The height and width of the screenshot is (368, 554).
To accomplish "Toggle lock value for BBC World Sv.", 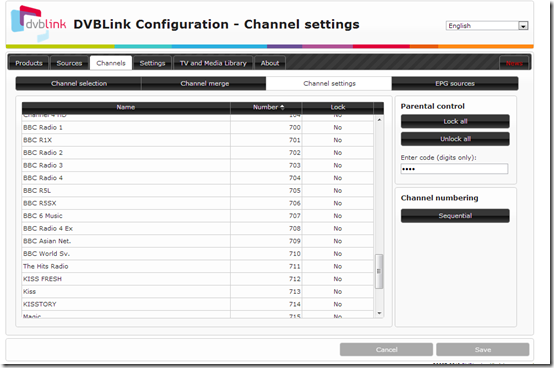I will tap(338, 254).
